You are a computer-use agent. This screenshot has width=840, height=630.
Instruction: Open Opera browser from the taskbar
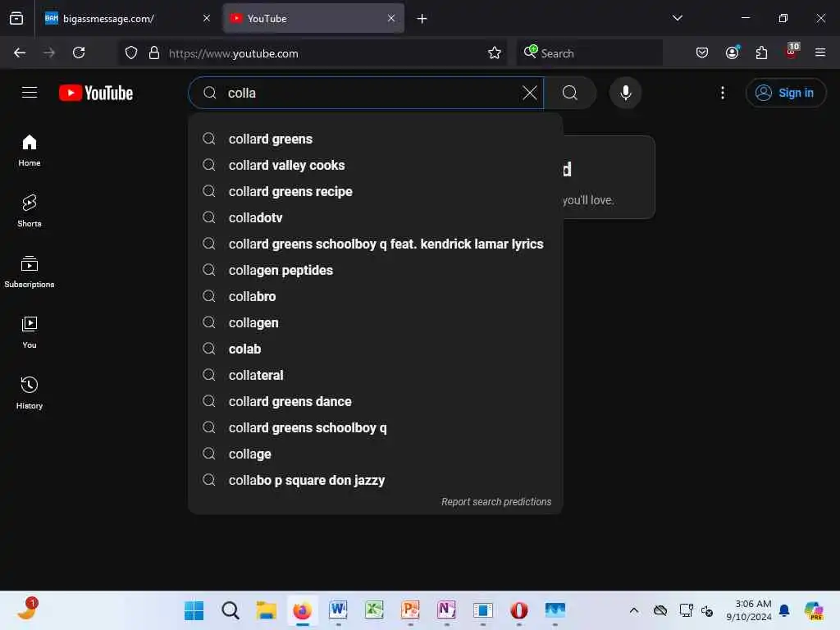[x=518, y=610]
